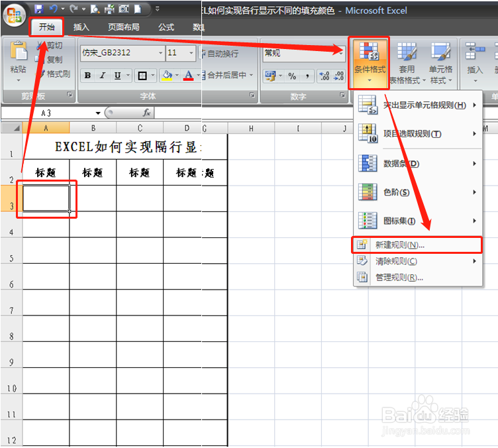Open the alignment group dialog launcher
This screenshot has height=448, width=498.
click(x=252, y=95)
